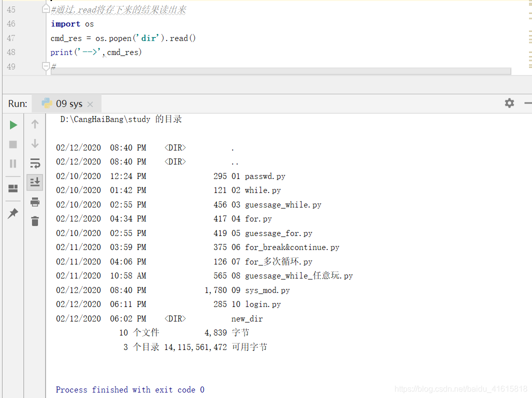532x398 pixels.
Task: Click '1,780' file size value
Action: point(215,290)
